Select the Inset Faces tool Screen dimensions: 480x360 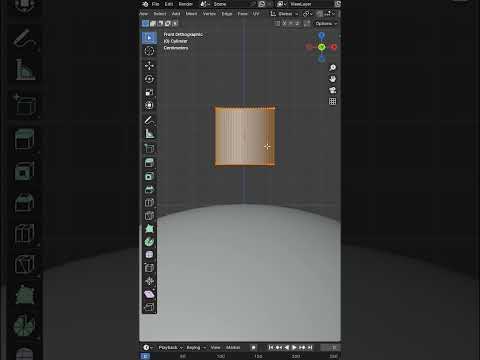coord(149,176)
